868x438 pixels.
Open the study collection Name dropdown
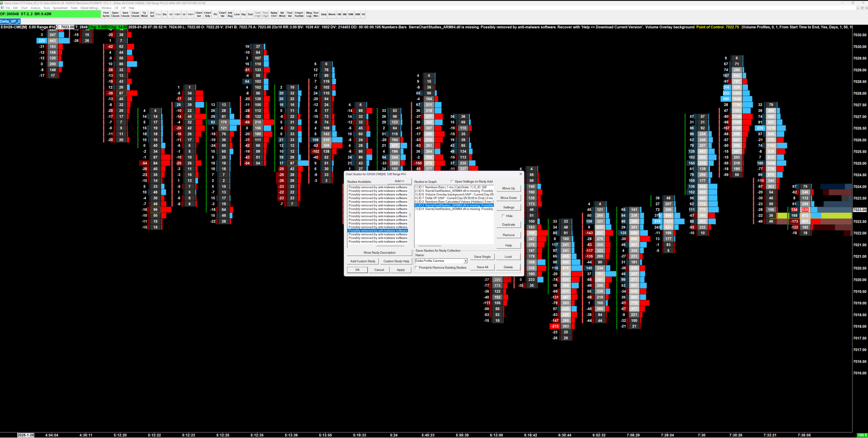465,261
